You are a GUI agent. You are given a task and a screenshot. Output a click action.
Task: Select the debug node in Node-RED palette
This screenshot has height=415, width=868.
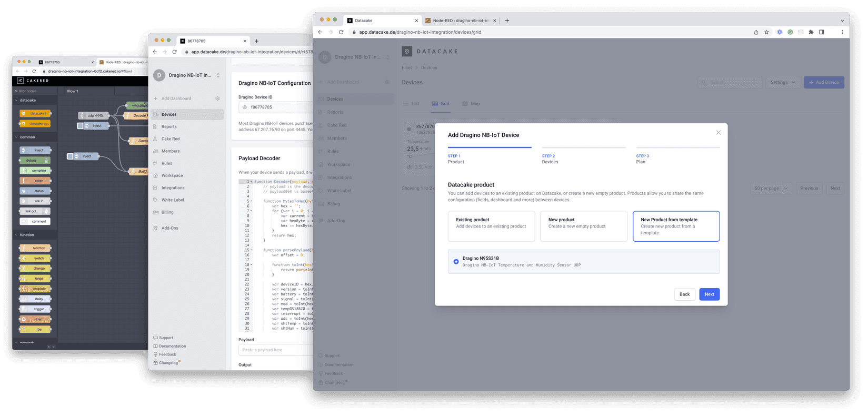(35, 161)
